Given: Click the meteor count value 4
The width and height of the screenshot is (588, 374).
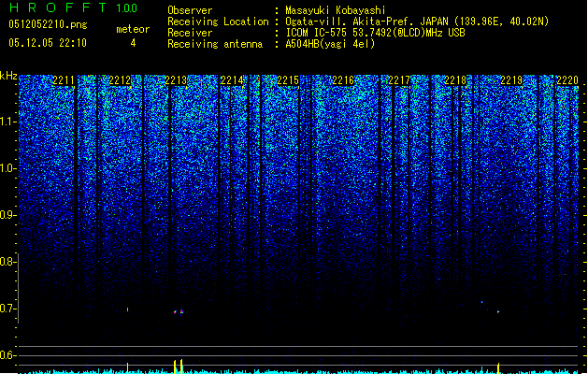Looking at the screenshot, I should point(133,43).
